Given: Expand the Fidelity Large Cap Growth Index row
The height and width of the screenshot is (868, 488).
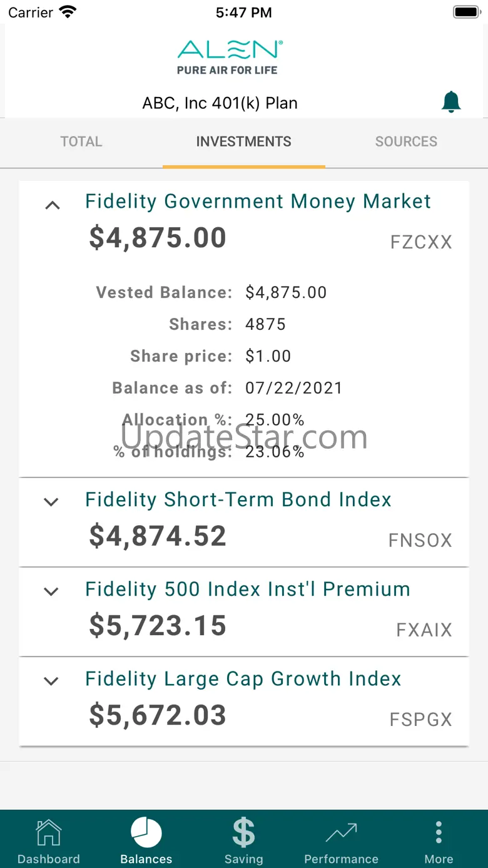Looking at the screenshot, I should tap(51, 681).
